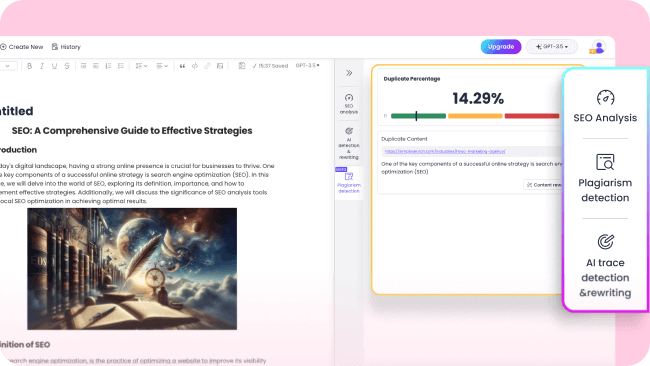Select Plagiarism detection in the sidebar
The height and width of the screenshot is (366, 650).
349,183
